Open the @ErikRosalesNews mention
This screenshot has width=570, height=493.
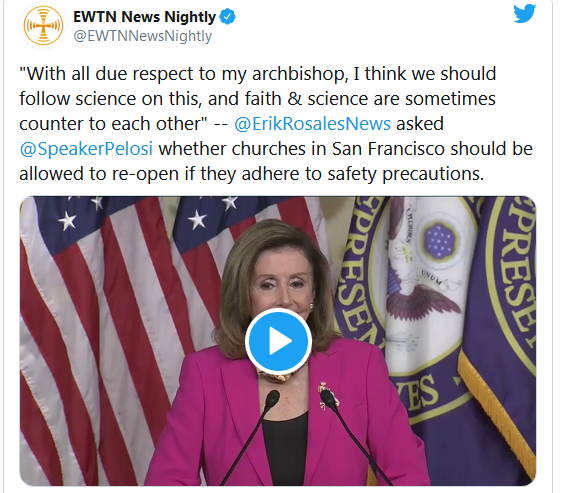click(312, 124)
